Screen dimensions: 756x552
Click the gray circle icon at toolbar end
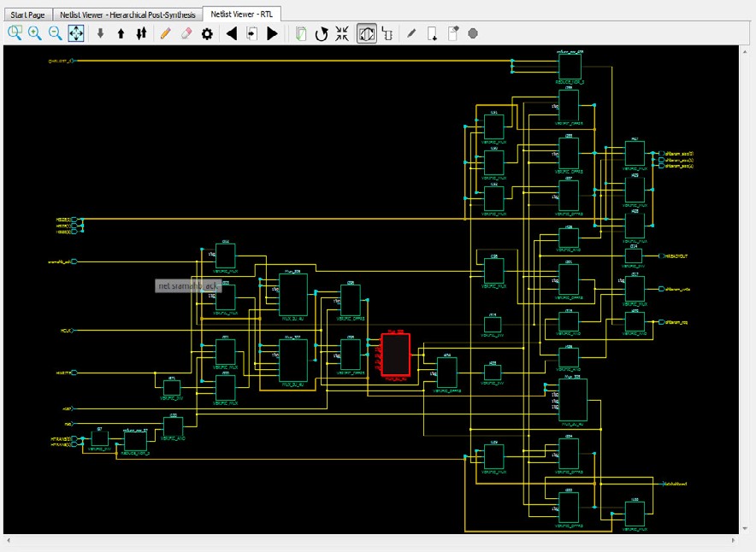click(x=473, y=33)
